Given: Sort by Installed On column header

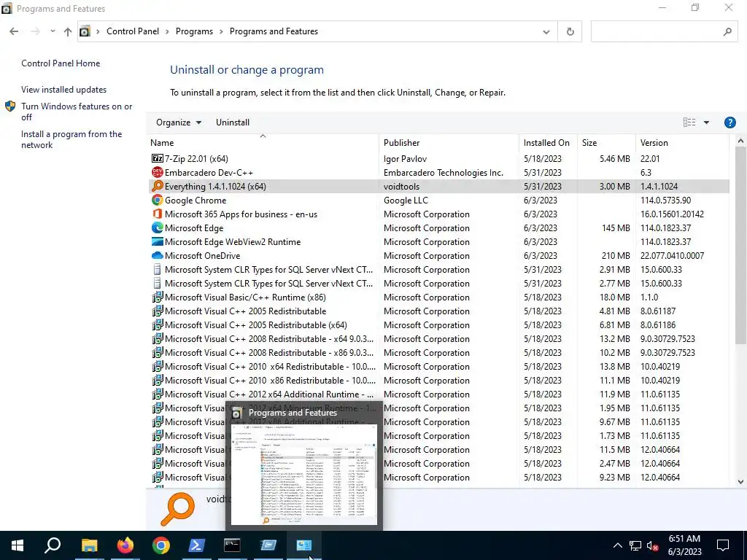Looking at the screenshot, I should 546,143.
